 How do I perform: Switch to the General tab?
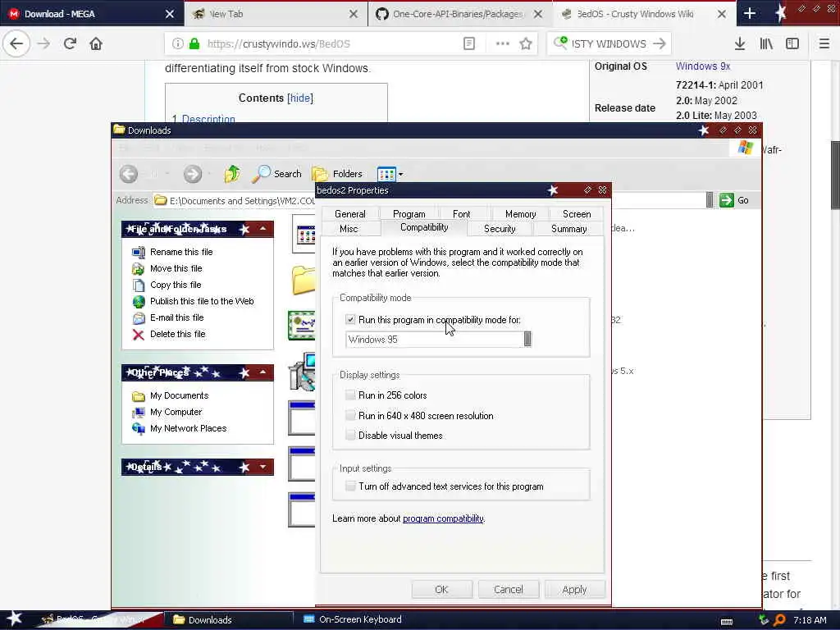tap(349, 214)
